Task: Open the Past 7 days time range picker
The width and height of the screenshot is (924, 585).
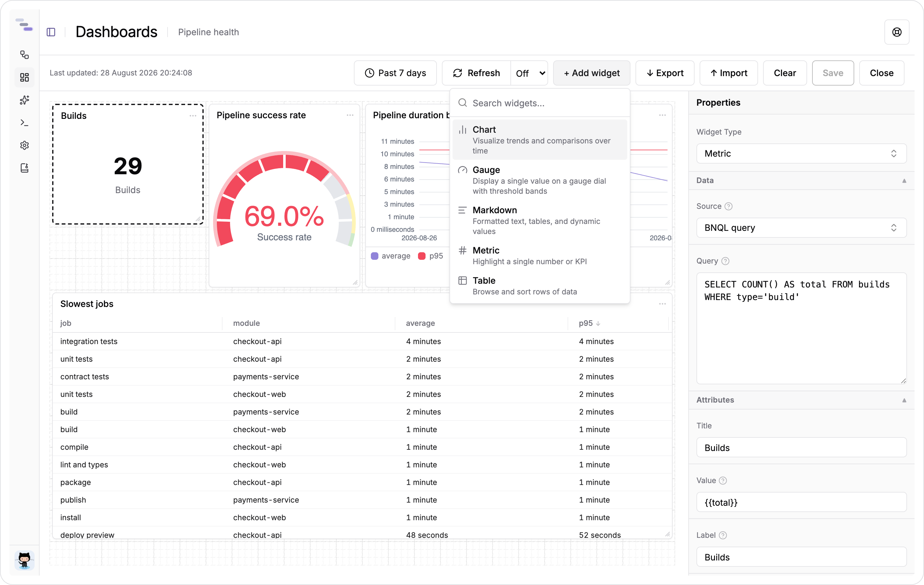Action: (395, 73)
